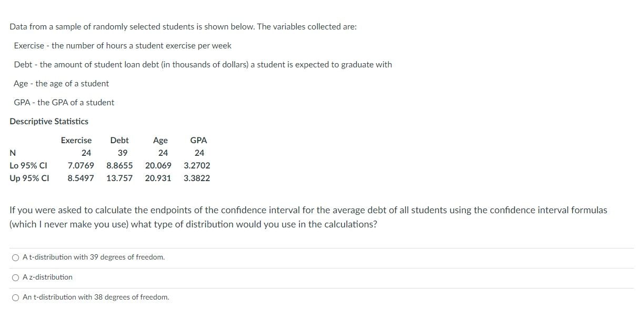Select the t-distribution with 38 degrees option
Viewport: 644px width, 318px height.
pos(15,297)
